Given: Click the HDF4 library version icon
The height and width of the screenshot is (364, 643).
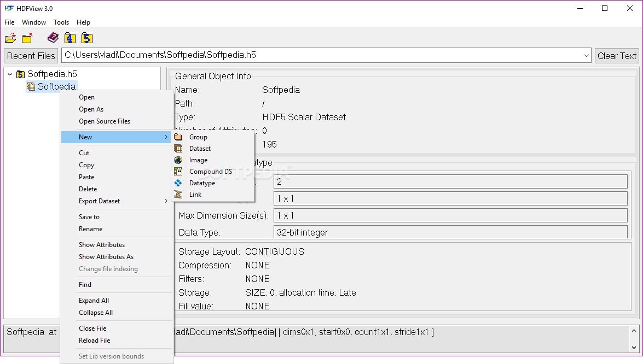Looking at the screenshot, I should [x=70, y=38].
